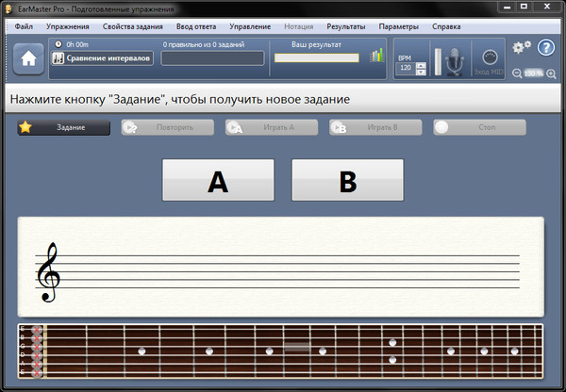Click the MIDI input connector icon
This screenshot has width=566, height=392.
pyautogui.click(x=489, y=56)
